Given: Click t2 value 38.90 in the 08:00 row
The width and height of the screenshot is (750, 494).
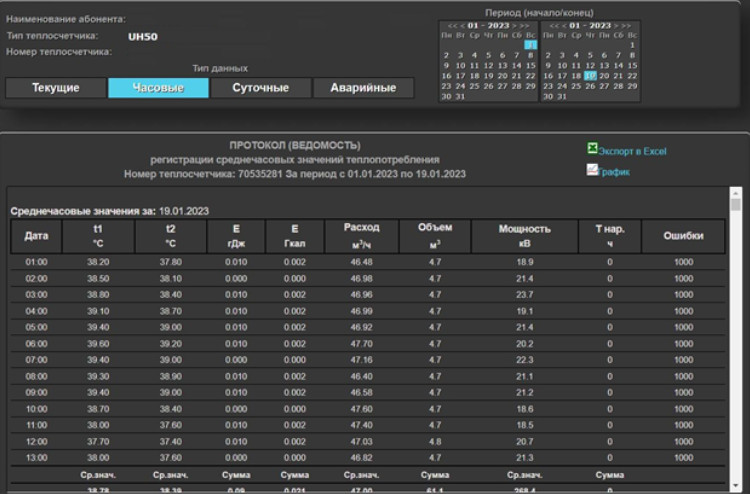Looking at the screenshot, I should click(171, 376).
